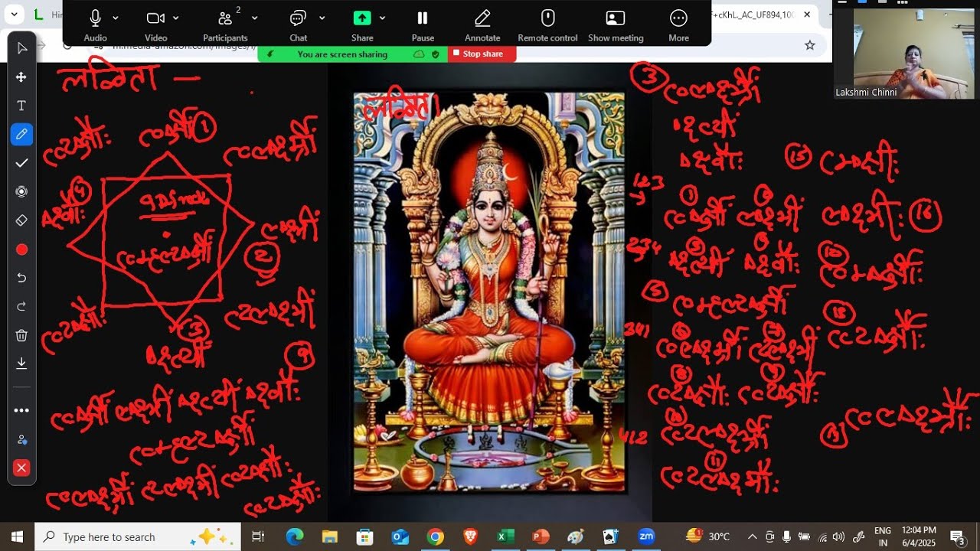Choose the Move annotation tool with cross arrows

tap(21, 77)
